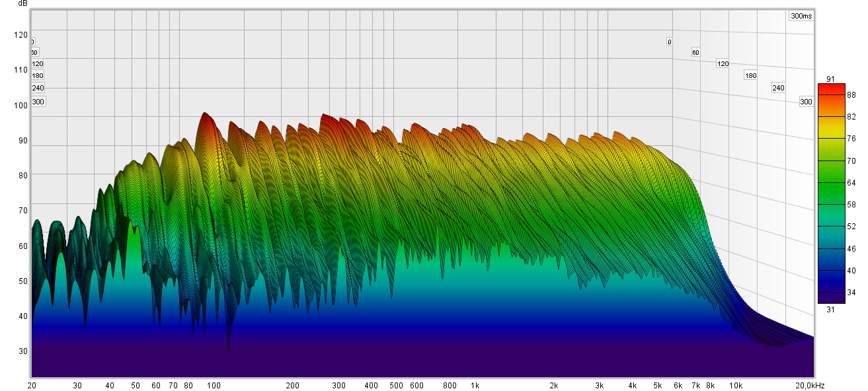Click the 200 frequency axis label
This screenshot has height=391, width=868.
pos(293,385)
